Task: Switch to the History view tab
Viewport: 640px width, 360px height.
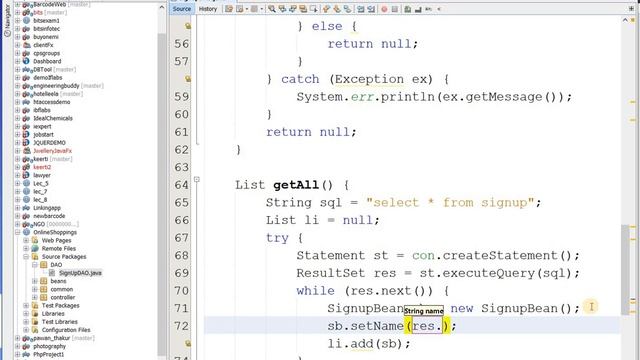Action: point(208,9)
